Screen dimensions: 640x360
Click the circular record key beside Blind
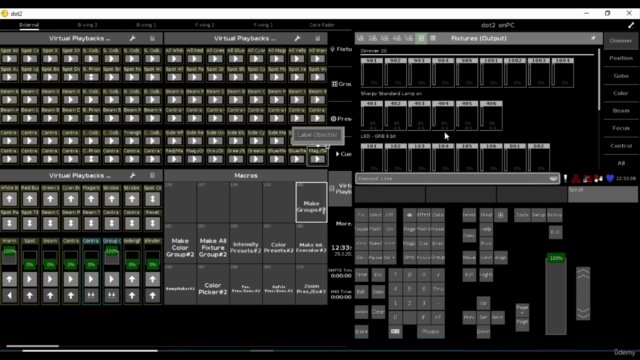501,215
